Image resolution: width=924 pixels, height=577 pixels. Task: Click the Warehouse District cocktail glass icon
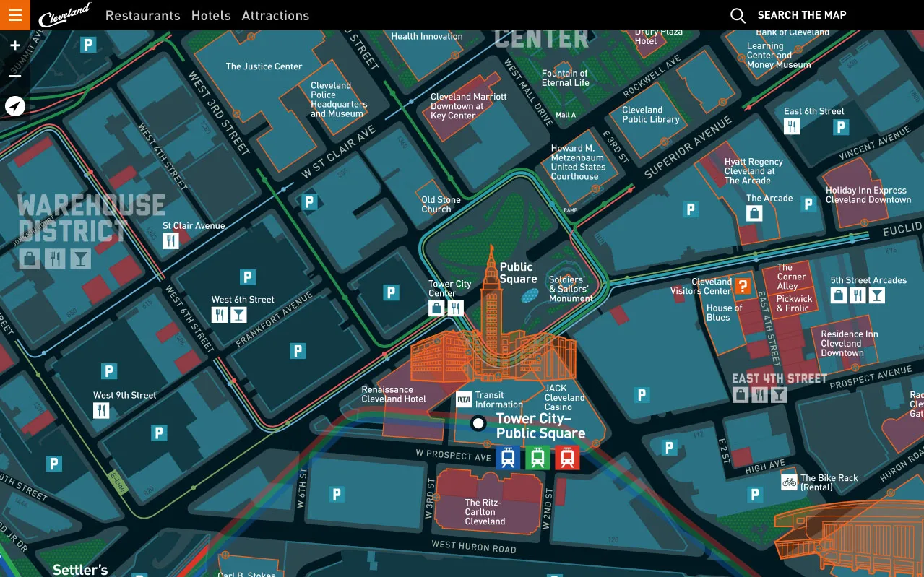[x=81, y=258]
